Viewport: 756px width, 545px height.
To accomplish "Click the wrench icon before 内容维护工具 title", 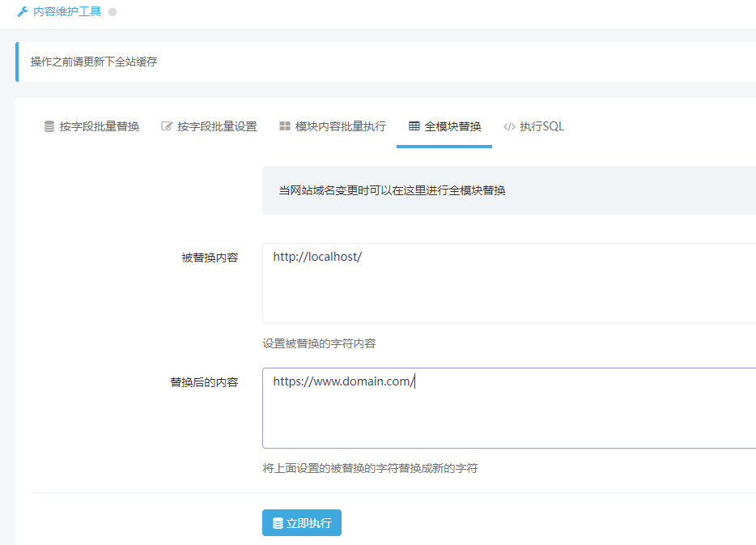I will click(x=21, y=12).
